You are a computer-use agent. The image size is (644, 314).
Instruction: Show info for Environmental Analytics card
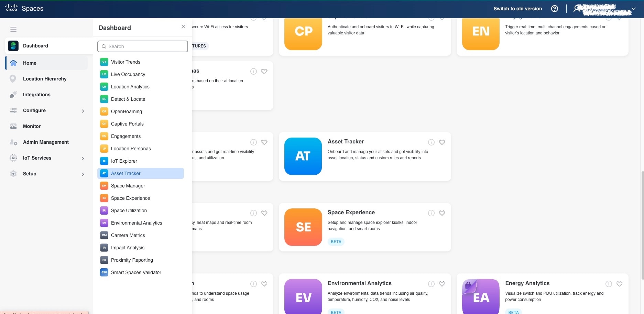(x=431, y=284)
